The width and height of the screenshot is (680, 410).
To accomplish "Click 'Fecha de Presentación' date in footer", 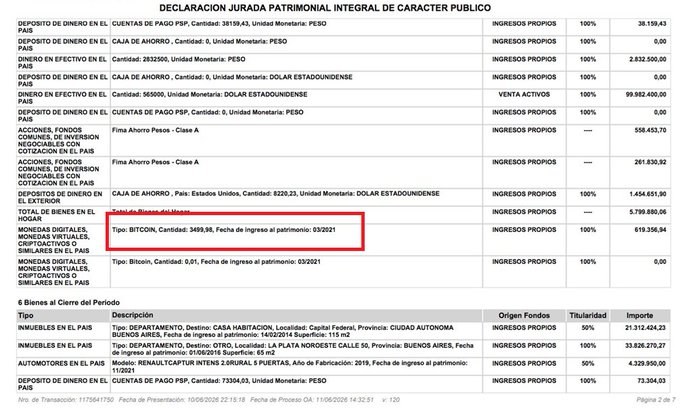I will point(182,400).
